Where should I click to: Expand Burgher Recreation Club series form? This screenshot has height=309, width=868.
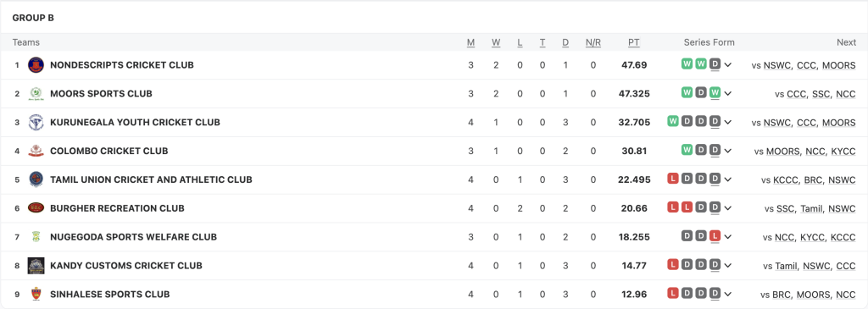tap(728, 208)
